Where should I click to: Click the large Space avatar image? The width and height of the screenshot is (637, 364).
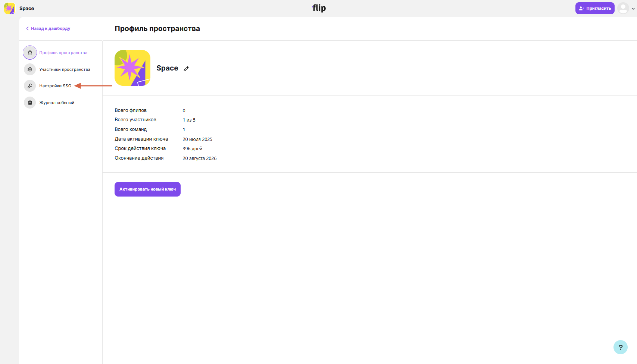[132, 68]
